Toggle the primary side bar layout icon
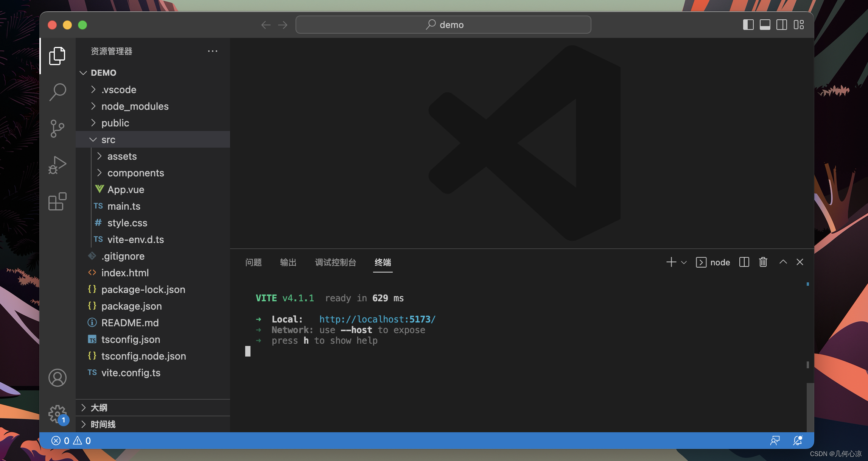Screen dimensions: 868x461 click(x=748, y=25)
